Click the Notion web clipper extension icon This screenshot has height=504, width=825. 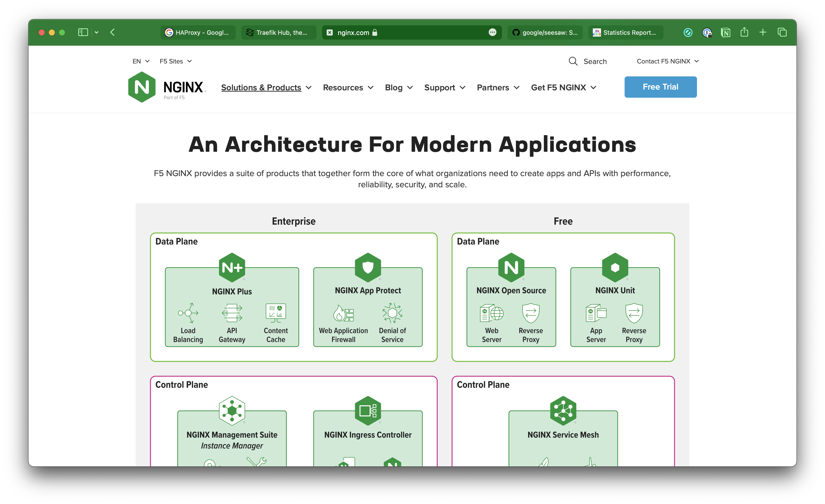click(x=725, y=32)
